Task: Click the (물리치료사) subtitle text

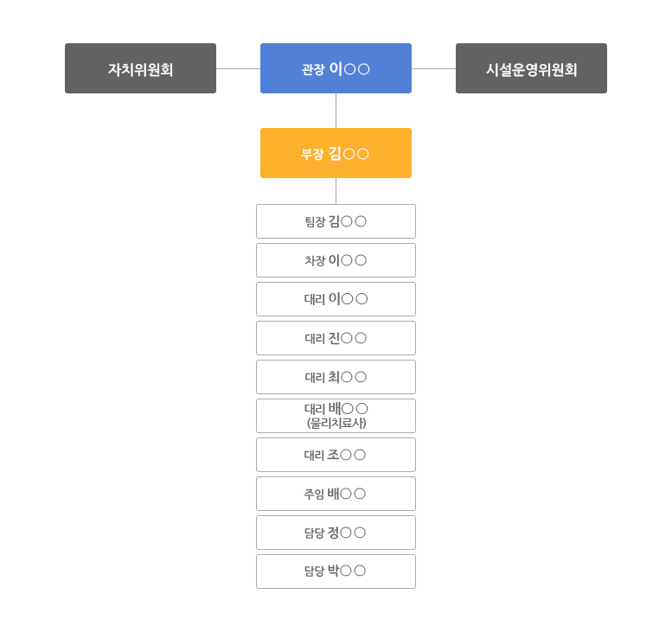Action: coord(336,423)
